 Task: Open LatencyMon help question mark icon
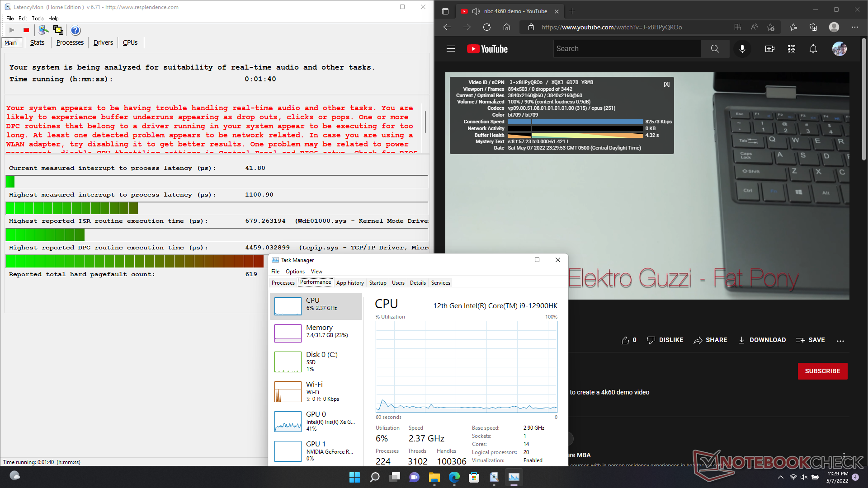point(75,30)
